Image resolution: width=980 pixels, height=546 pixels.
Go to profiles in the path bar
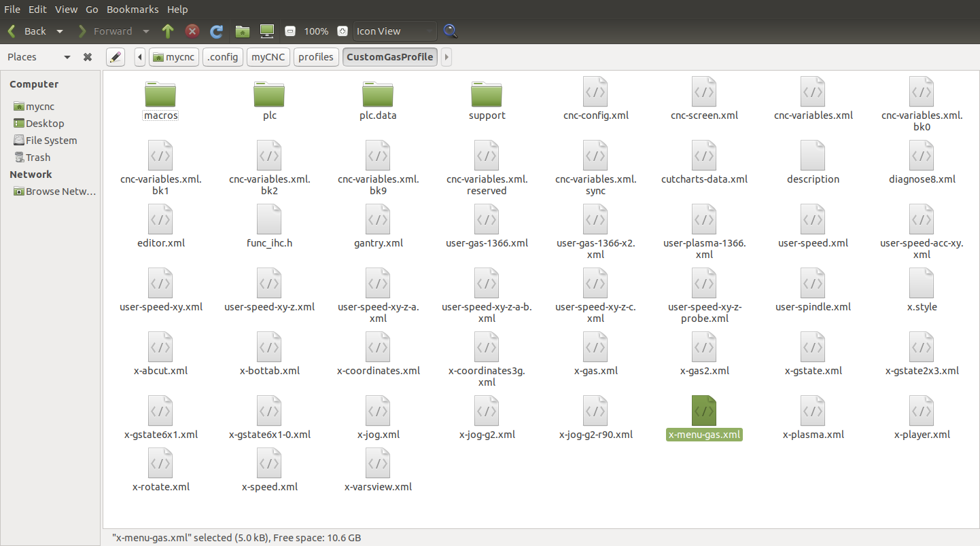coord(316,57)
